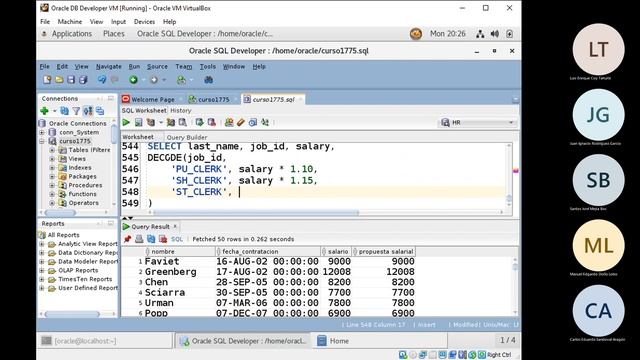Select the Greenberg cell in results
This screenshot has width=640, height=360.
(x=171, y=272)
